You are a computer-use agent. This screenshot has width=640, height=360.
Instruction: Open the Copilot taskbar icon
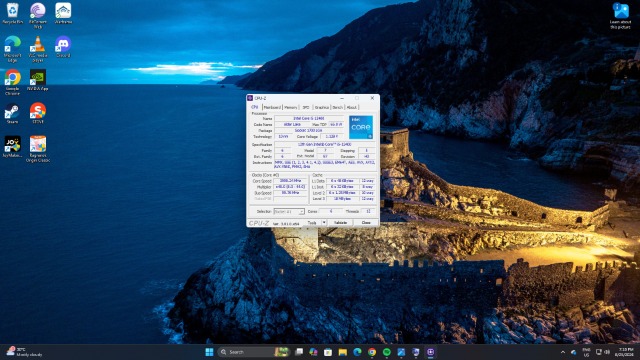point(313,352)
